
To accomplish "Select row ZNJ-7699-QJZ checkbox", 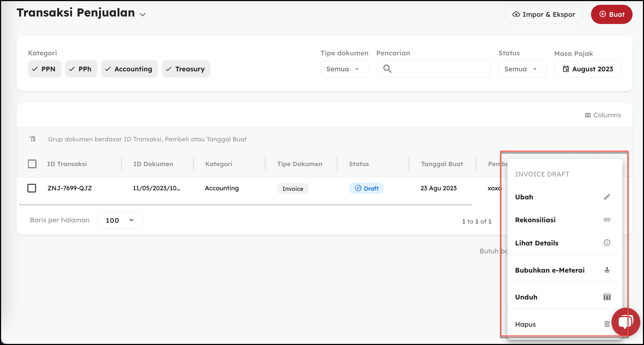I will click(32, 188).
